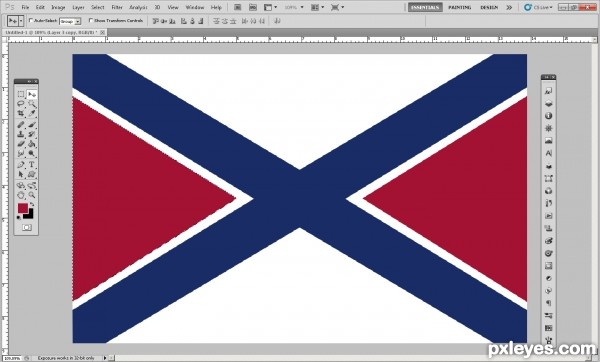The image size is (600, 362).
Task: Select the Quick Selection wand tool
Action: [32, 104]
